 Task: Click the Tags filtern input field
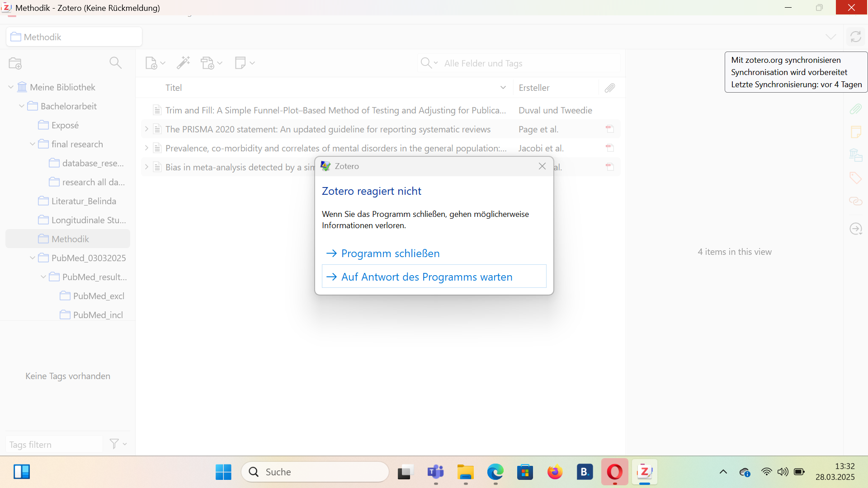point(54,445)
